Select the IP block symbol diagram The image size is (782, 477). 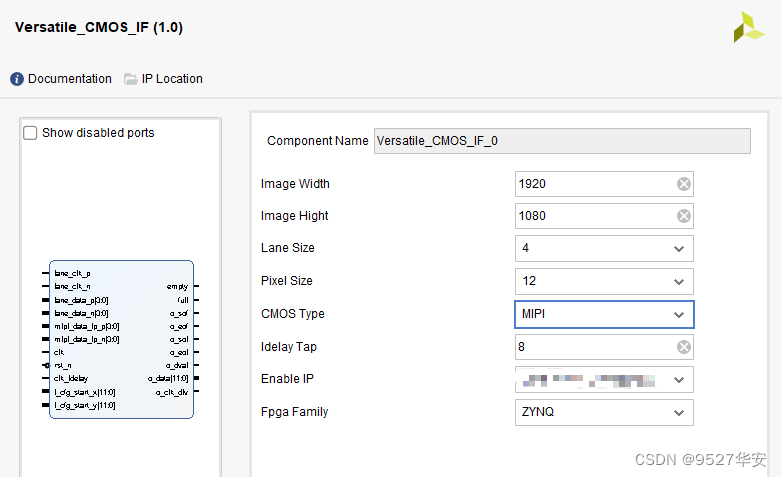[x=121, y=340]
